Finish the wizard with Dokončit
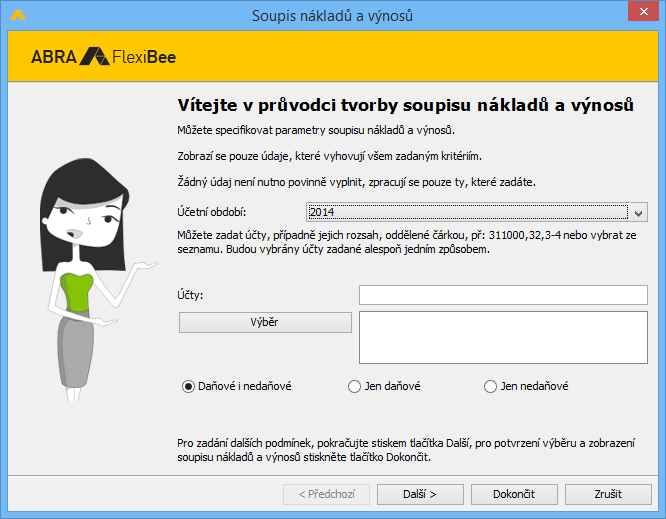Viewport: 666px width, 519px height. (x=514, y=494)
